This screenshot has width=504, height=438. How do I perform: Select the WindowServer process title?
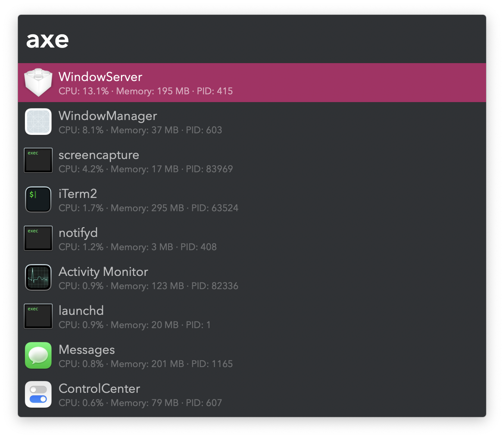(x=100, y=77)
